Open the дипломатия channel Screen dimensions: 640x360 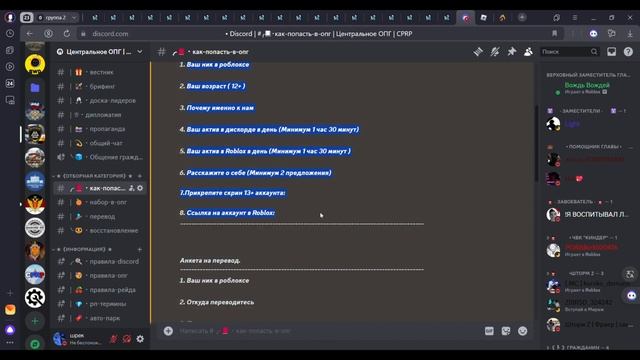(x=100, y=115)
